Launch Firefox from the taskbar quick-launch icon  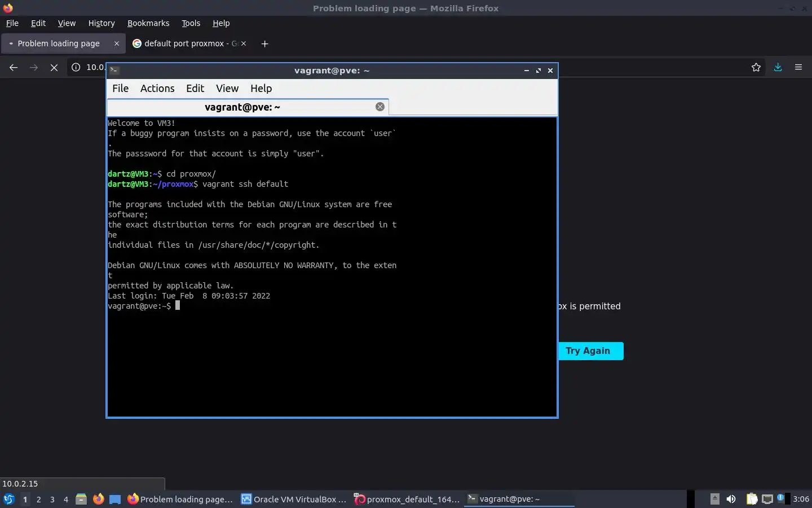(98, 499)
